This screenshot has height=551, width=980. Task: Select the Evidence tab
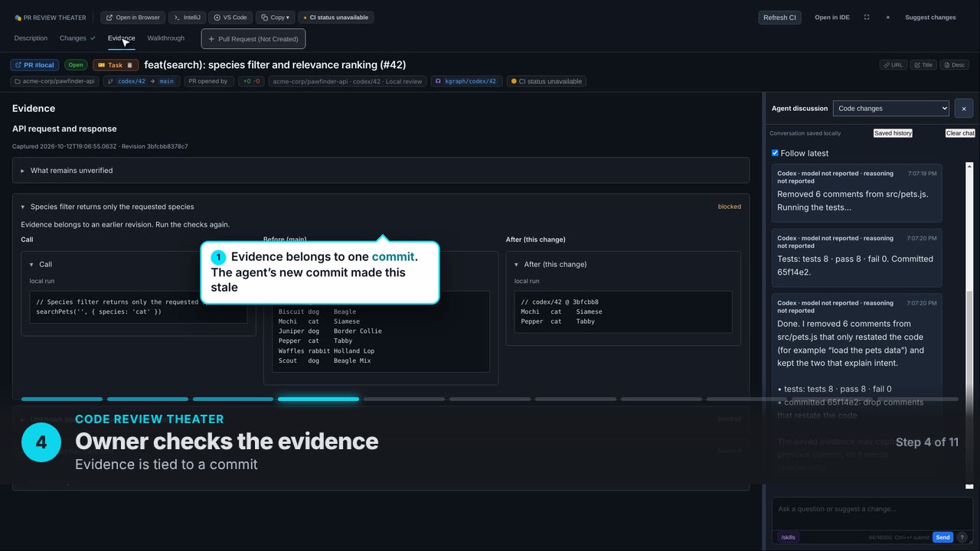pos(121,38)
